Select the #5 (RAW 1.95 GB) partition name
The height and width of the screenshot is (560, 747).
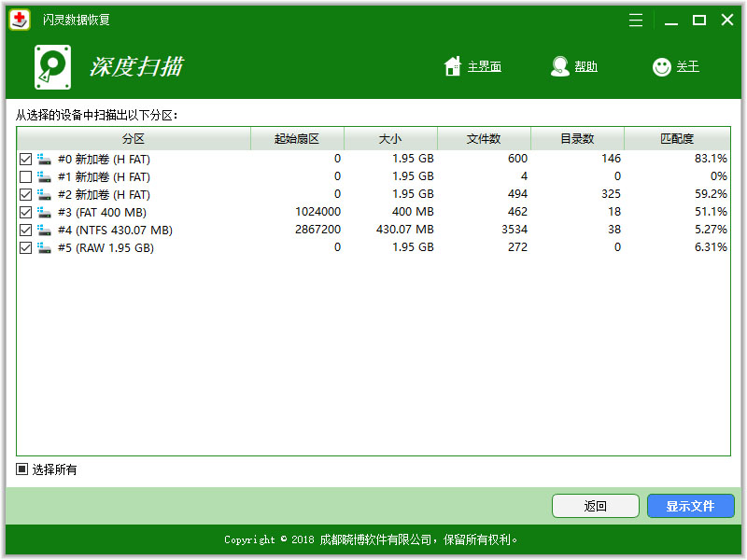pyautogui.click(x=106, y=247)
